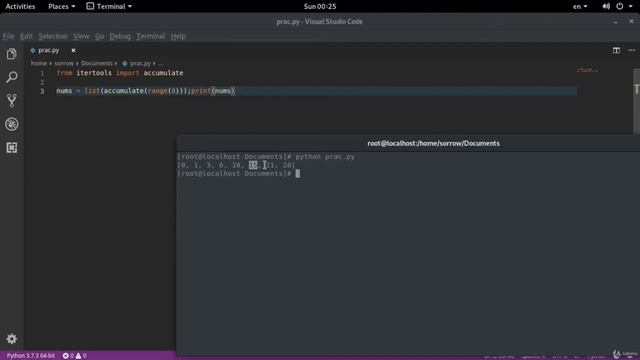Click Activities in the GNOME top bar

(x=20, y=6)
